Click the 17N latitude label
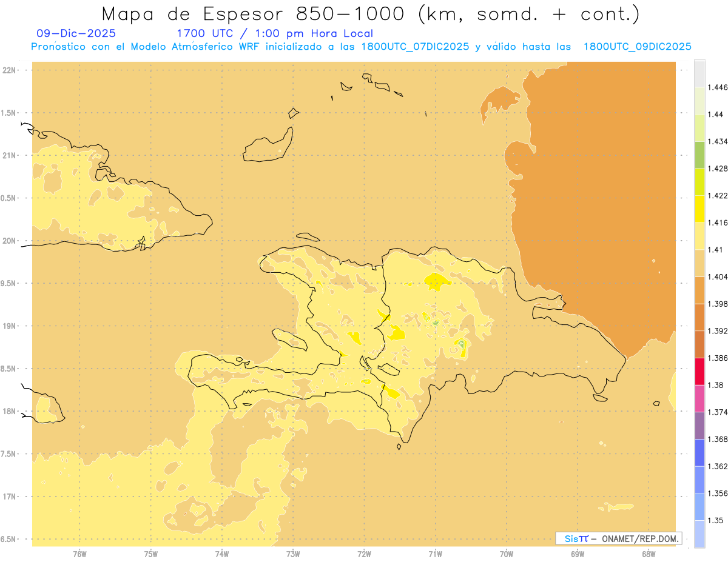This screenshot has width=728, height=562. tap(8, 497)
